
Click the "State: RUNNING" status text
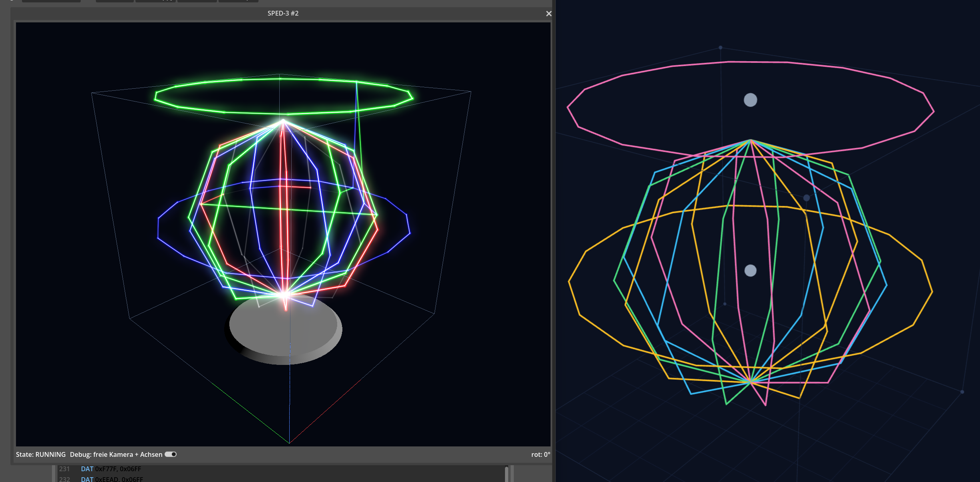point(41,454)
